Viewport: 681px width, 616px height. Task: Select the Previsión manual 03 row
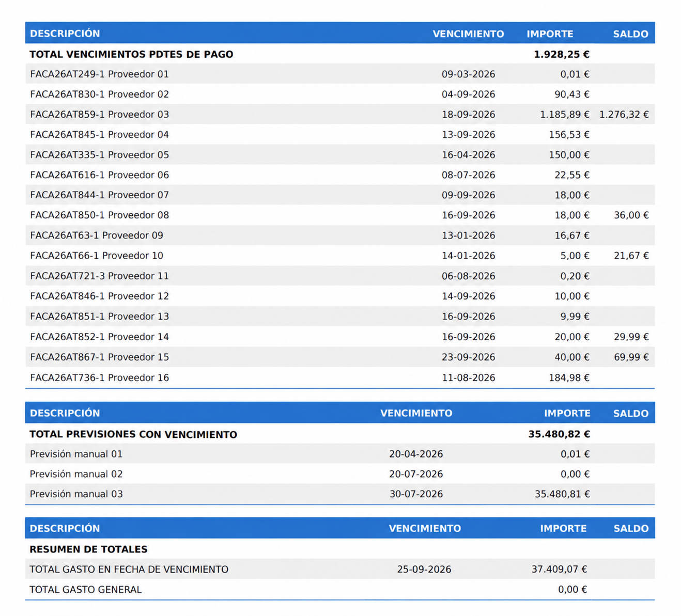340,494
